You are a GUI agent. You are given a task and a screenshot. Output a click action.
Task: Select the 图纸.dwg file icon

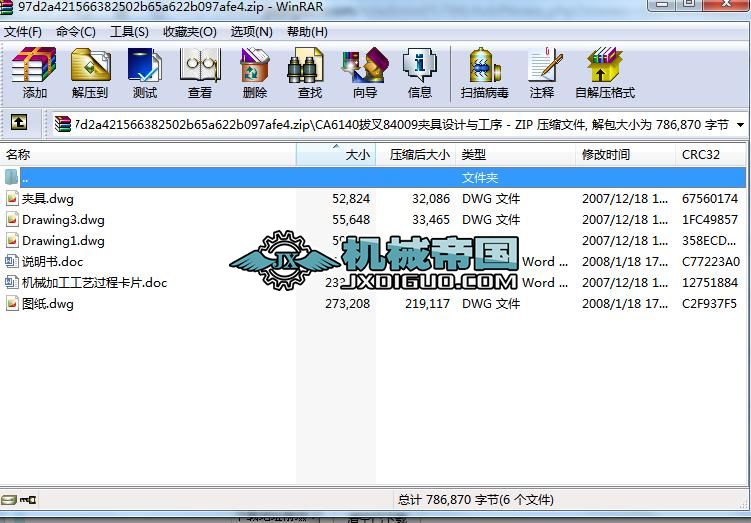point(12,304)
